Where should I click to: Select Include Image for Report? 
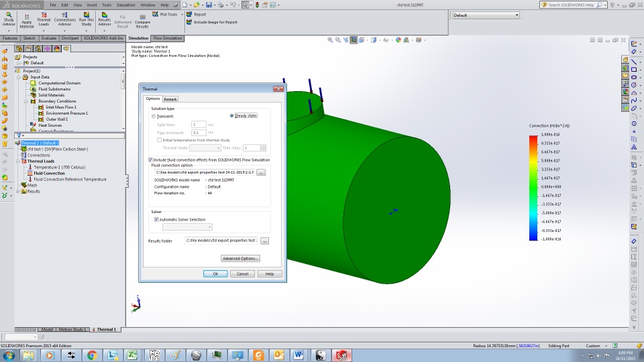[212, 22]
